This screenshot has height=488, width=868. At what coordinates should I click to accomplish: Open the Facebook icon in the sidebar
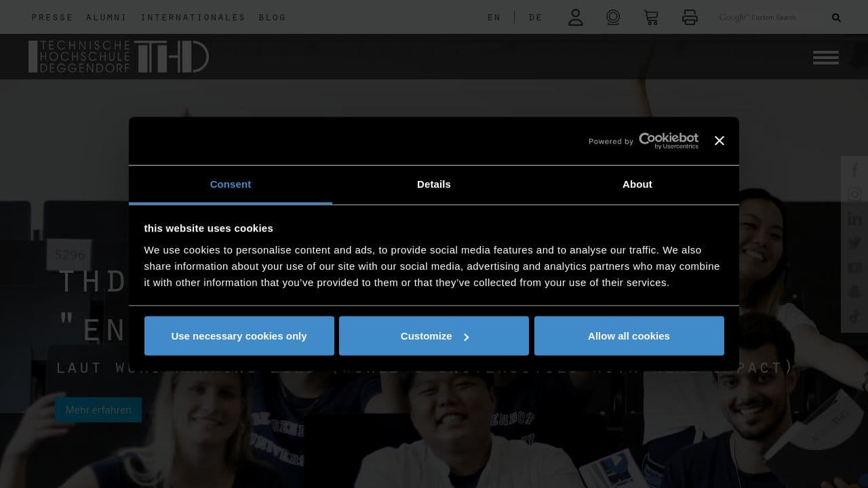854,169
